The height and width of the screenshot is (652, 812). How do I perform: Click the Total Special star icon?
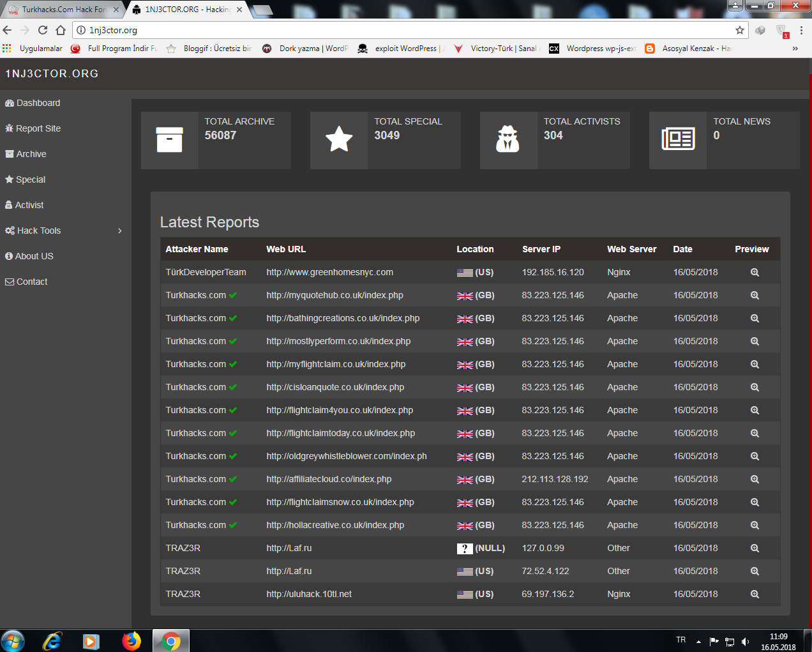click(x=339, y=140)
